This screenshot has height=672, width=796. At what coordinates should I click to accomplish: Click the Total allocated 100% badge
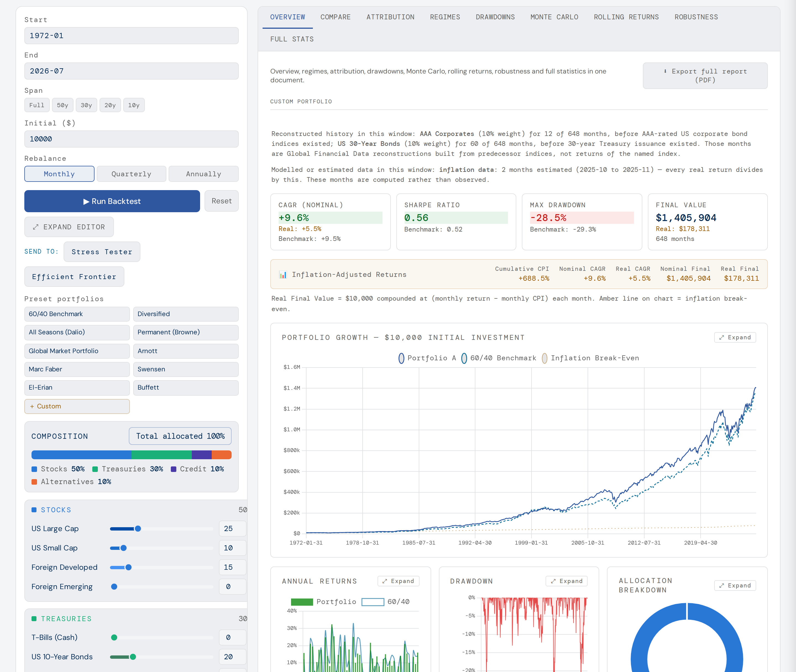(180, 436)
